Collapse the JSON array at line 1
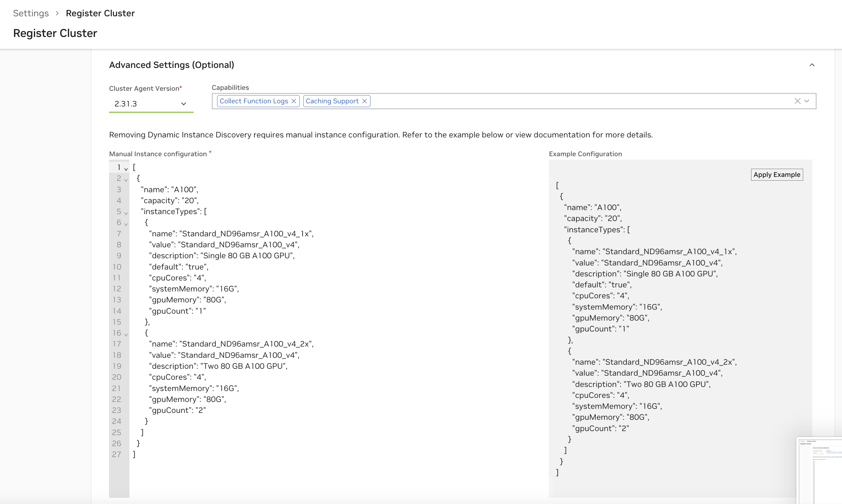 (126, 169)
